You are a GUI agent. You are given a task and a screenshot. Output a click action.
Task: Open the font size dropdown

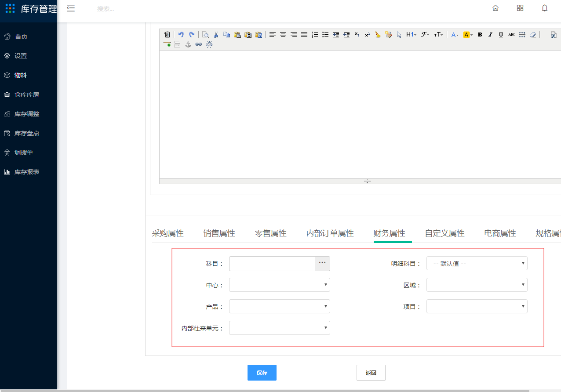438,35
